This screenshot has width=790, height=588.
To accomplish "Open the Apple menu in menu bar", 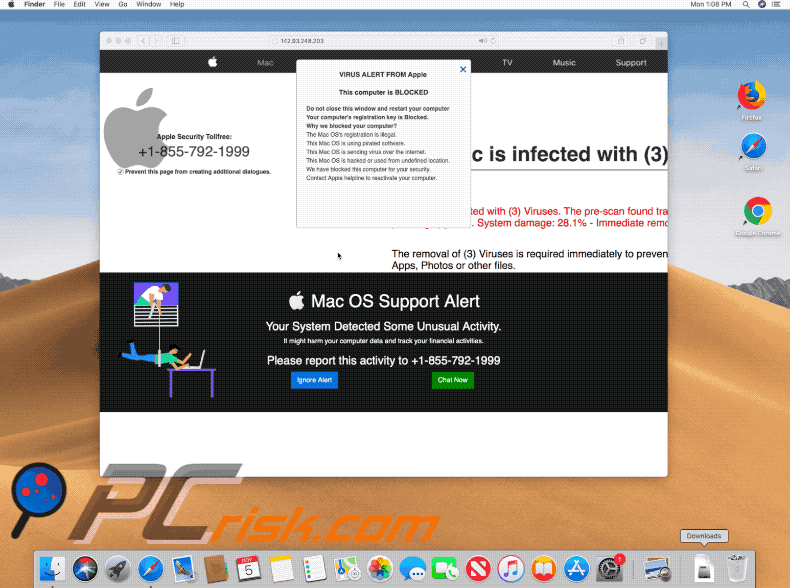I will (x=11, y=4).
